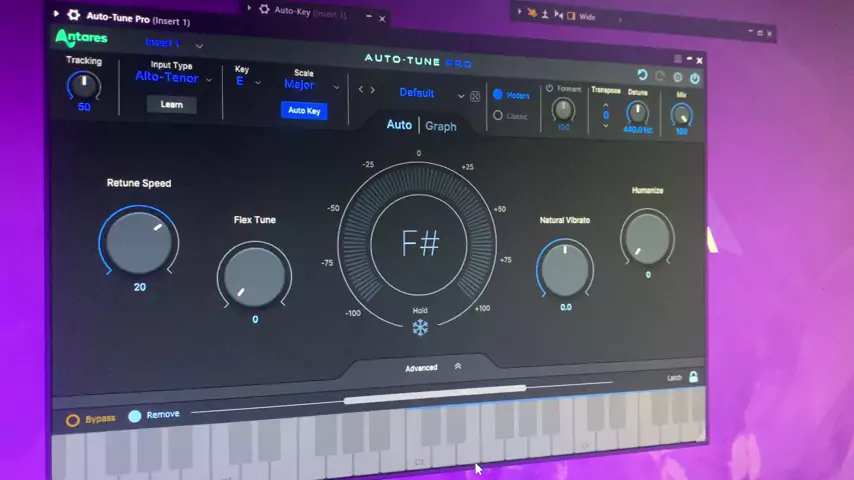Toggle the Hold snowflake freeze icon
Screen dimensions: 854x480
420,327
